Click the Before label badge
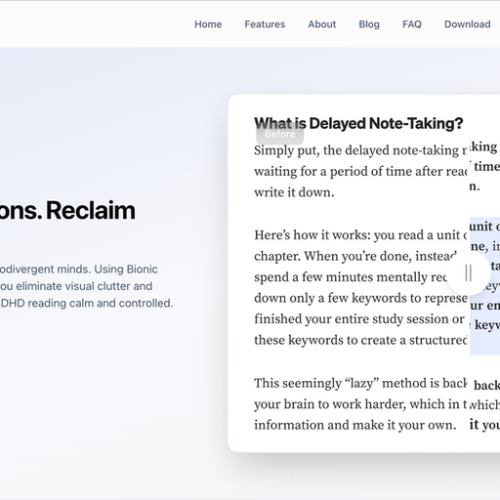The image size is (500, 500). point(280,134)
